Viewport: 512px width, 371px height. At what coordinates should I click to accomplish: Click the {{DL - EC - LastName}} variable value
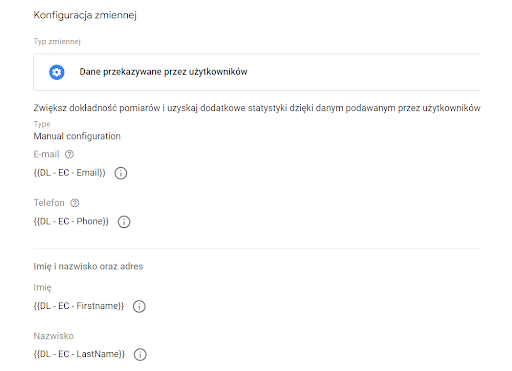pyautogui.click(x=79, y=354)
